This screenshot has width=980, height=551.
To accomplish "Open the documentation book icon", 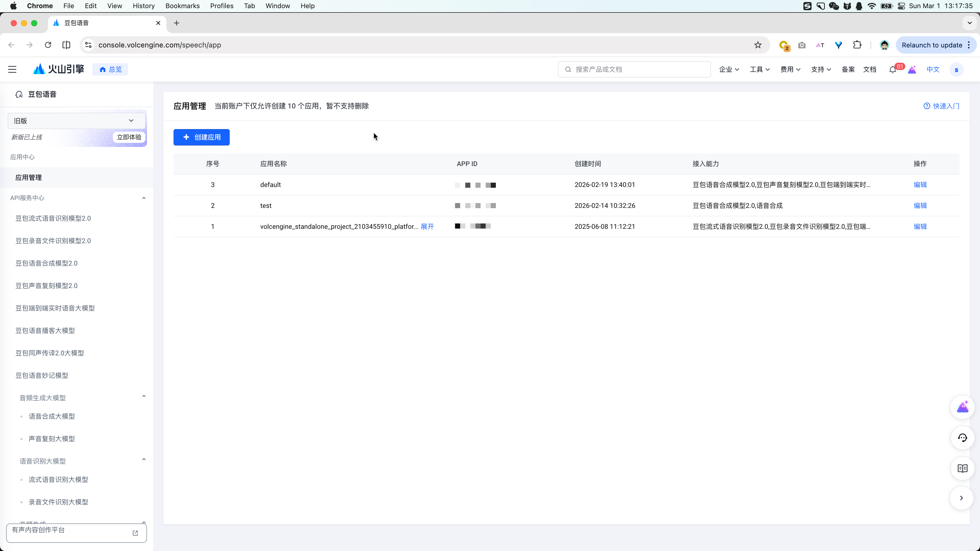I will pyautogui.click(x=962, y=469).
